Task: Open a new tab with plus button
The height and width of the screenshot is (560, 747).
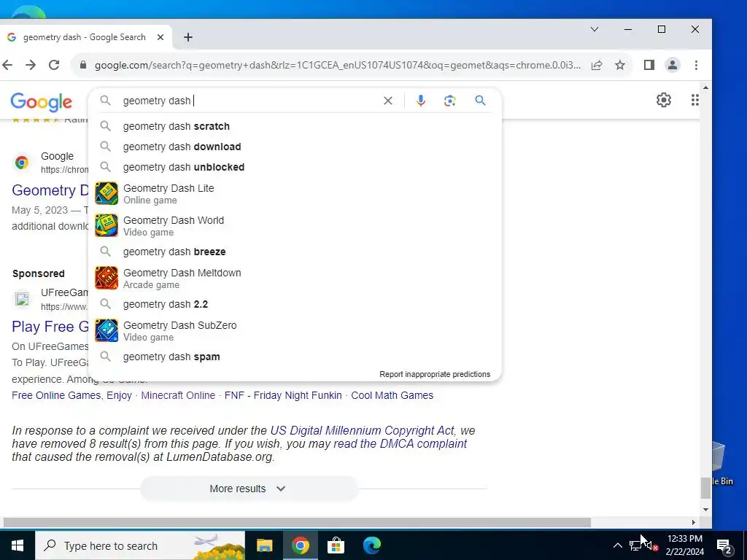Action: pos(188,37)
